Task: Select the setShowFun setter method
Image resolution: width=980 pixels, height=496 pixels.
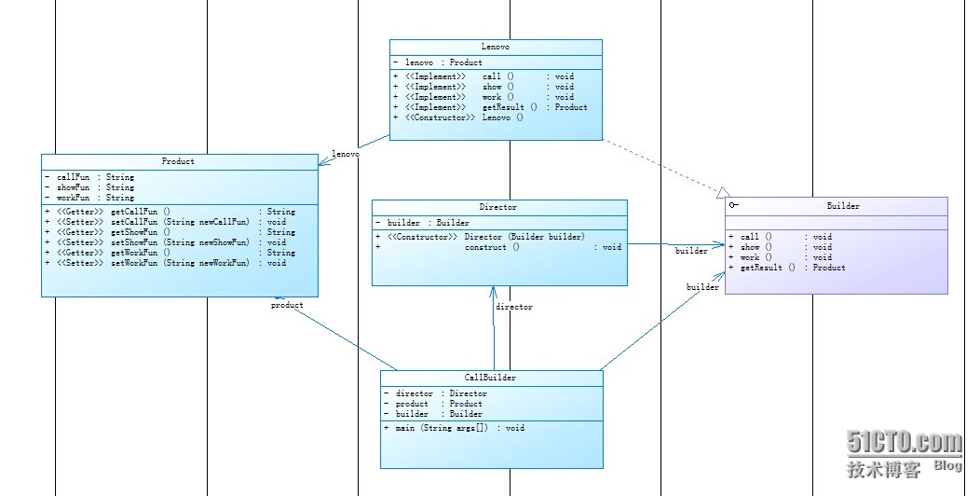Action: 166,242
